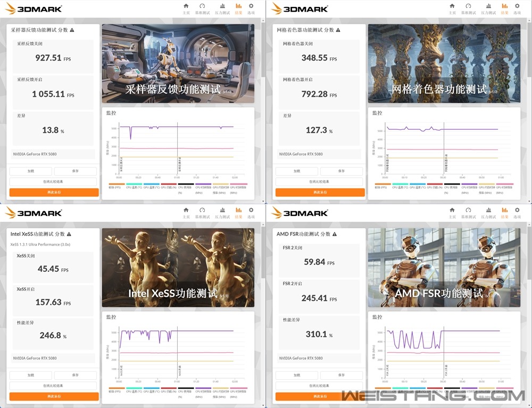Click 加载 button in Sampler Feedback window
The width and height of the screenshot is (532, 408).
coord(30,171)
